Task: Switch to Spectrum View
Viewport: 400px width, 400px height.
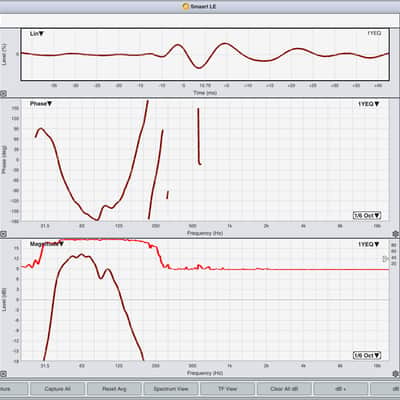Action: click(171, 389)
